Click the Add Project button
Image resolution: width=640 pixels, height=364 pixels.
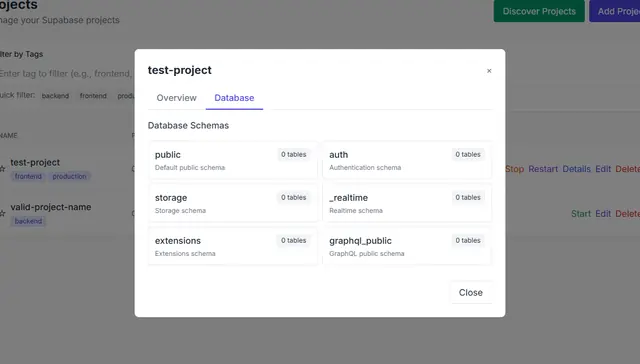pyautogui.click(x=615, y=11)
